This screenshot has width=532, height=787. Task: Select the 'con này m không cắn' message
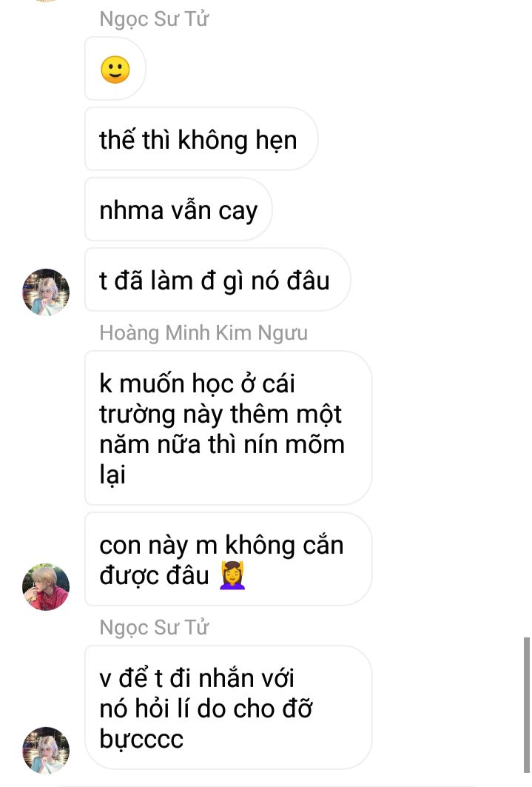(228, 559)
